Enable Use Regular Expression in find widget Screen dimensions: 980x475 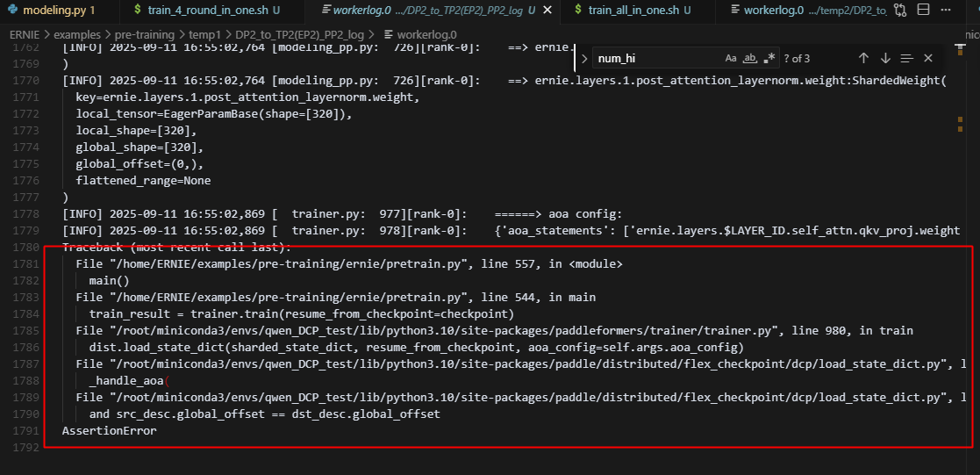(769, 58)
